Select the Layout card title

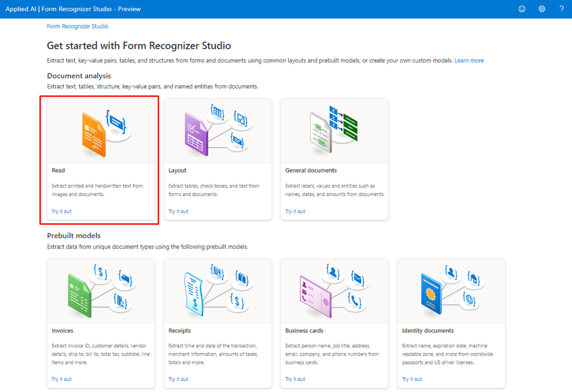177,170
